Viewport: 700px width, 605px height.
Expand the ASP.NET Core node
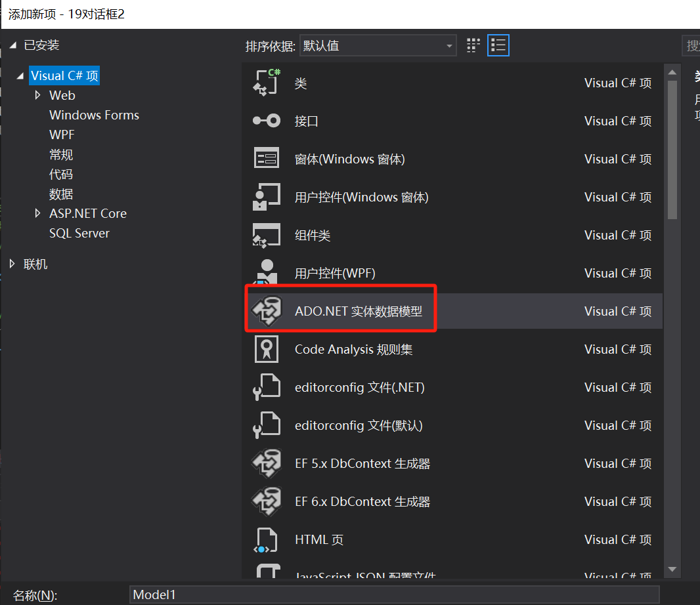click(x=37, y=213)
